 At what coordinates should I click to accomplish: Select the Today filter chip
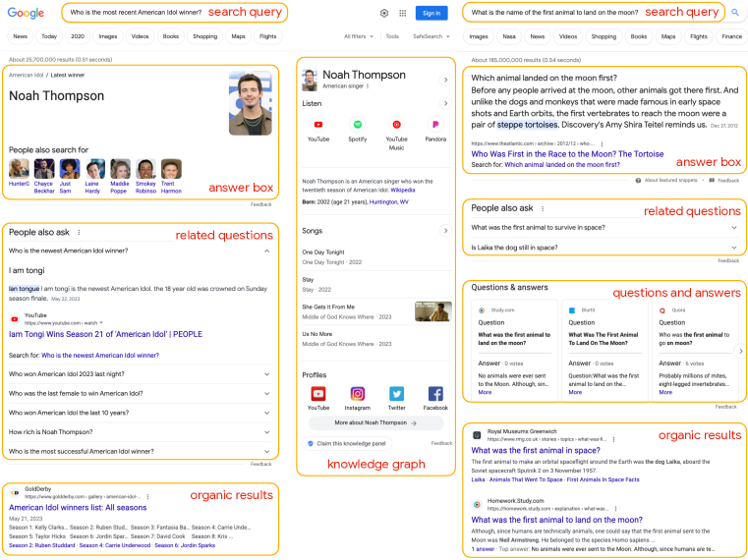pyautogui.click(x=49, y=36)
